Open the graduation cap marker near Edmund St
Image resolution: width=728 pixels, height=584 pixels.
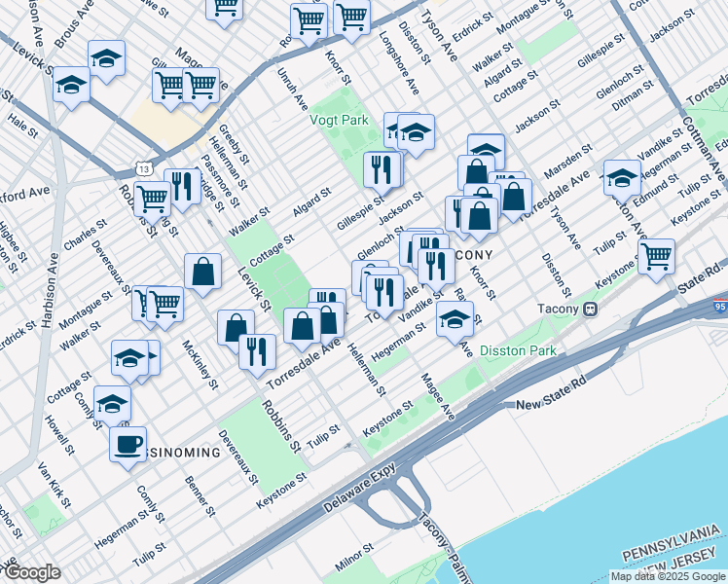coord(622,179)
